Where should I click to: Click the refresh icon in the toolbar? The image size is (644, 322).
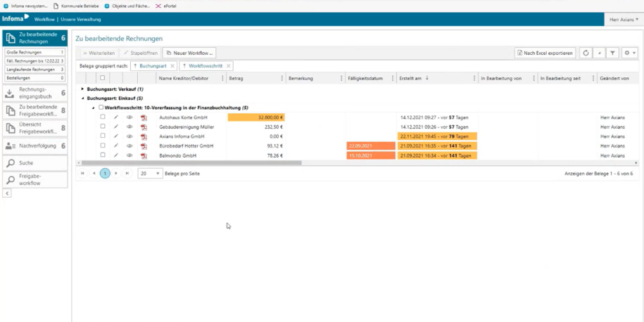tap(586, 53)
